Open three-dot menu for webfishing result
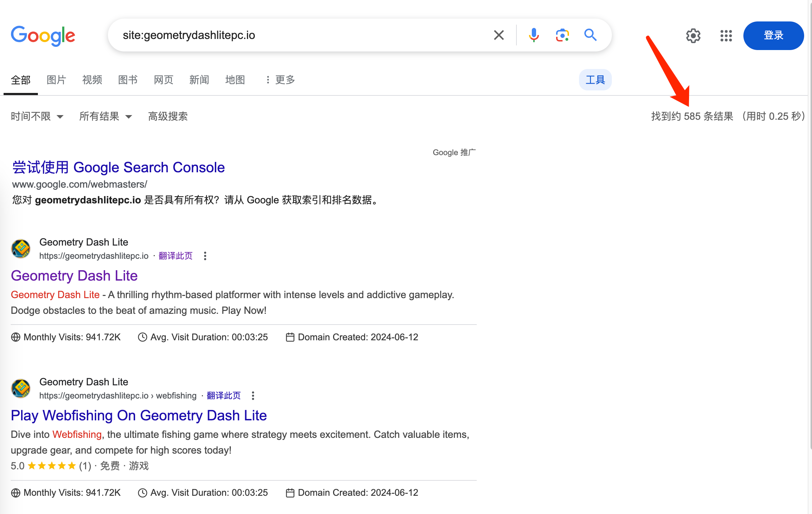 (253, 396)
